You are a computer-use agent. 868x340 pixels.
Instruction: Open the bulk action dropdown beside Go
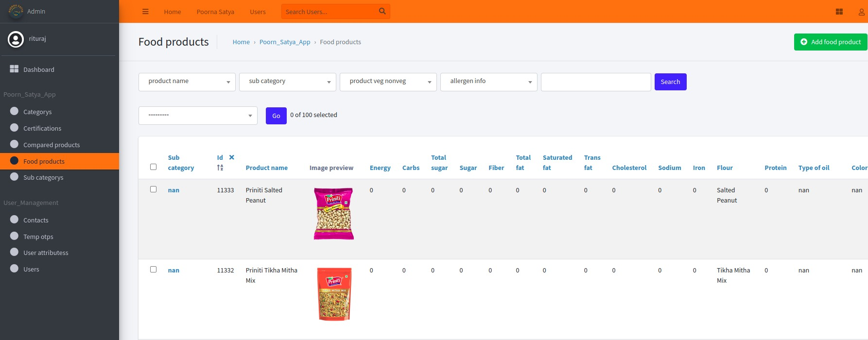pyautogui.click(x=198, y=116)
